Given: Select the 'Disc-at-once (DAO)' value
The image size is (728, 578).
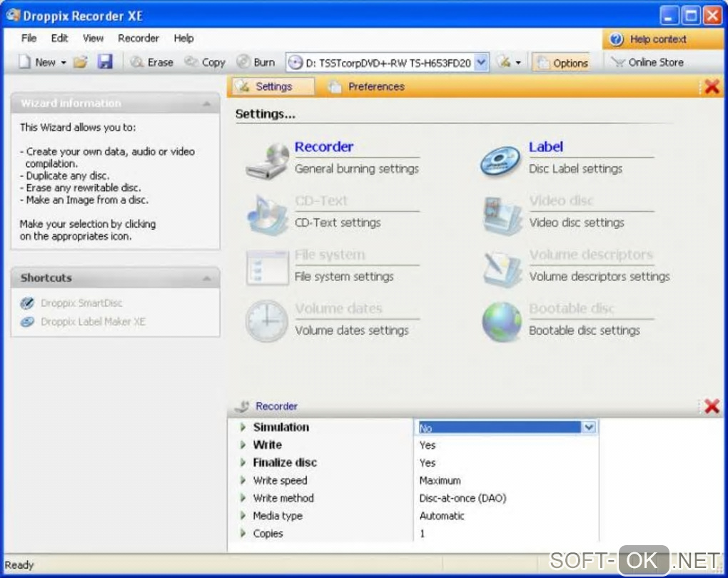Looking at the screenshot, I should coord(462,498).
